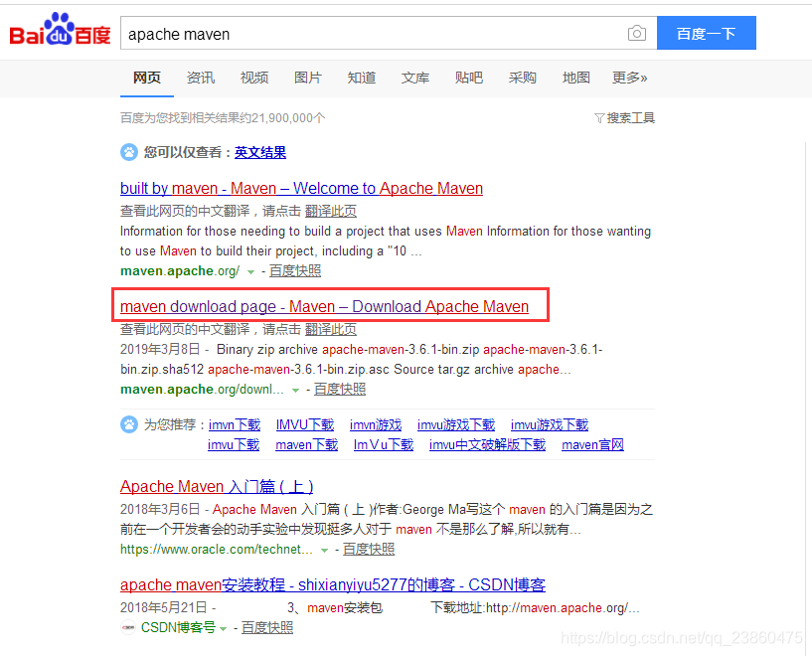Expand the 更多» tab
Viewport: 812px width, 656px height.
[629, 78]
